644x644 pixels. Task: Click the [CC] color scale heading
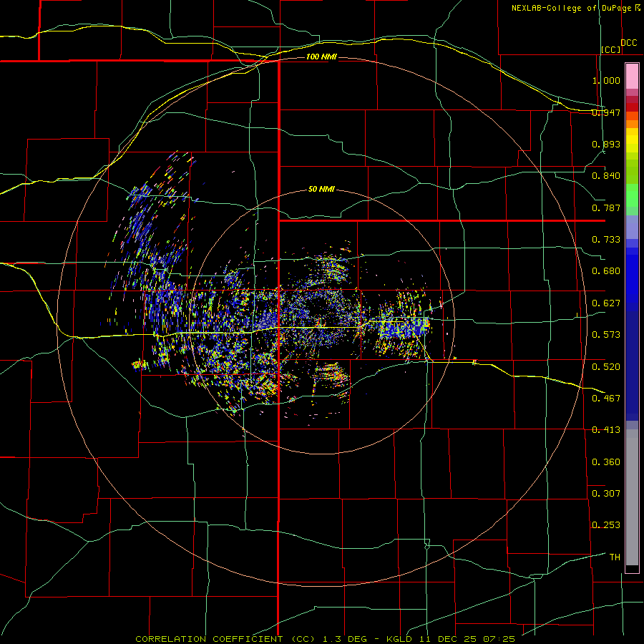tap(611, 49)
